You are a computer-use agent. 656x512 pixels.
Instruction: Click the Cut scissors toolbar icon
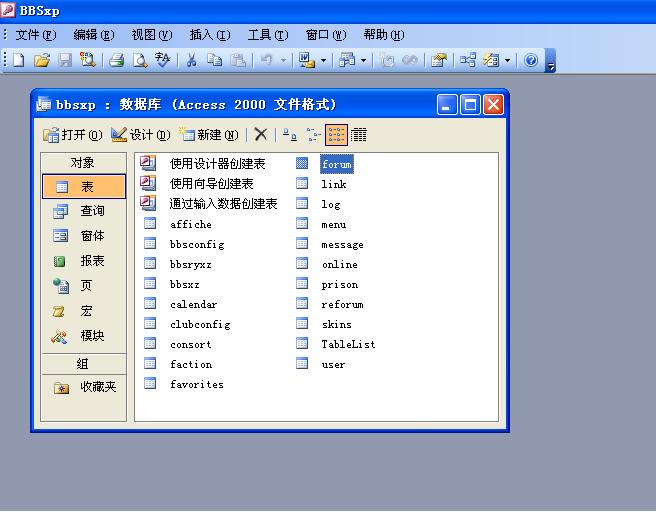coord(191,60)
